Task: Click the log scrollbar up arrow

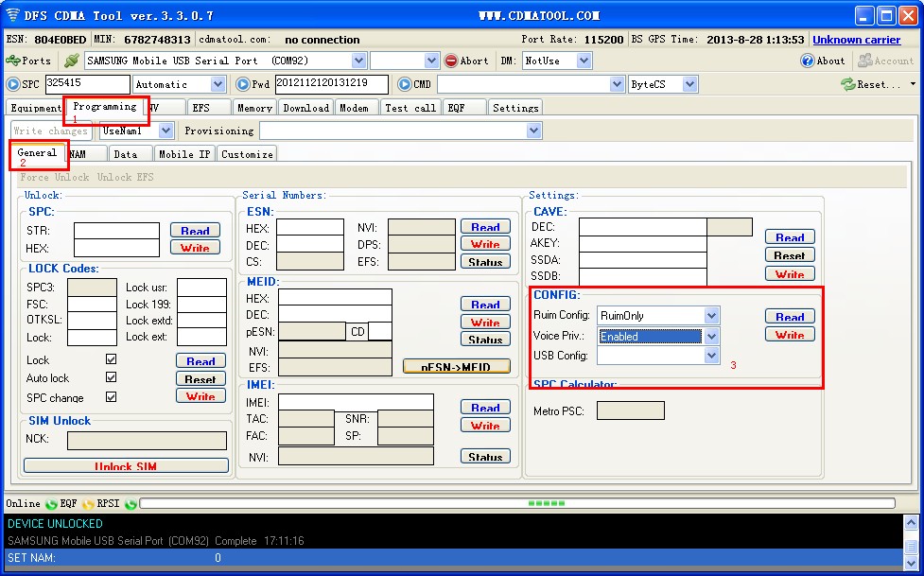Action: coord(911,523)
